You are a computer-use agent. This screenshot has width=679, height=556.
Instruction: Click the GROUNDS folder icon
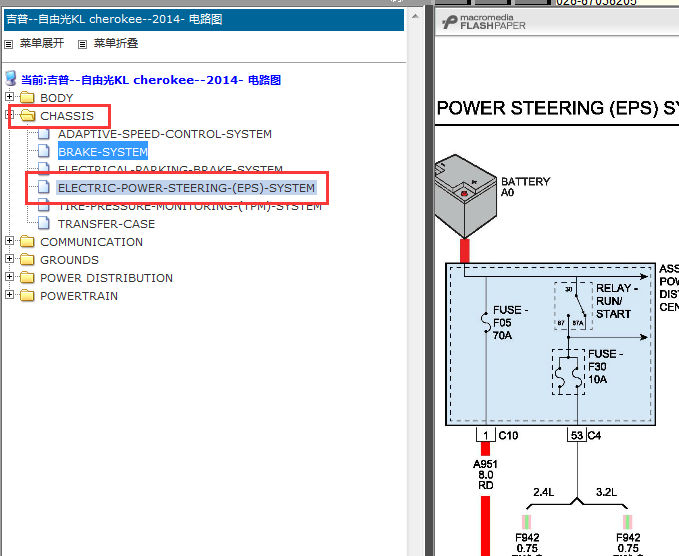pos(27,259)
